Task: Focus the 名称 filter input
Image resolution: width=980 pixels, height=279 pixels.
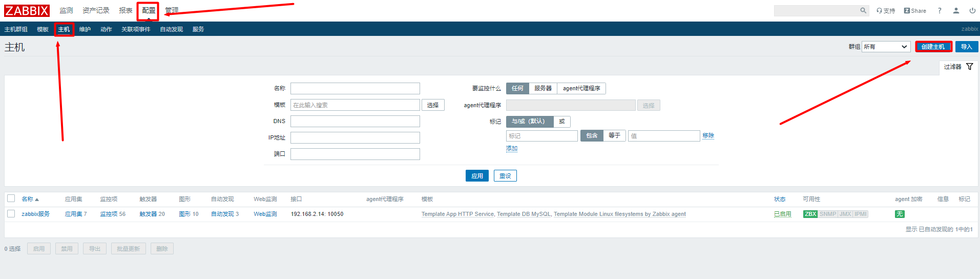Action: (x=355, y=89)
